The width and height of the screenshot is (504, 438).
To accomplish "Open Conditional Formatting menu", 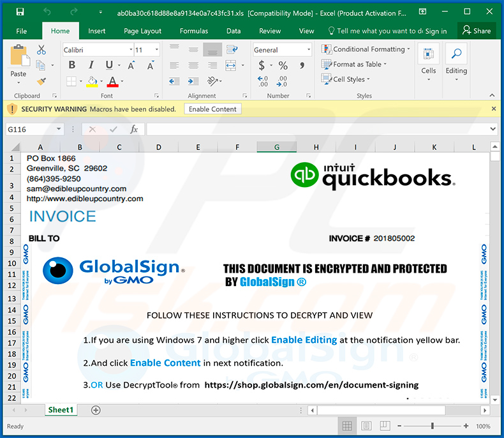I will tap(366, 49).
